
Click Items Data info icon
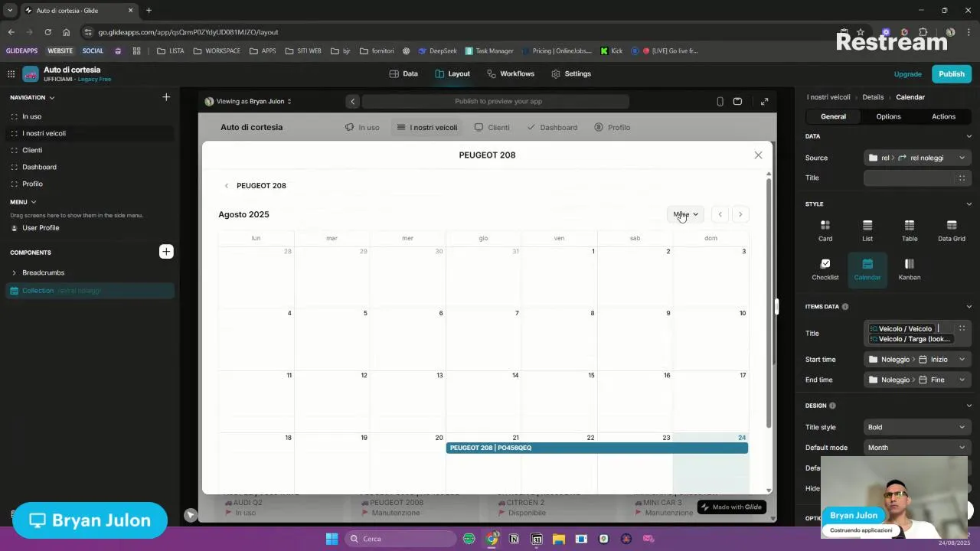(x=845, y=307)
